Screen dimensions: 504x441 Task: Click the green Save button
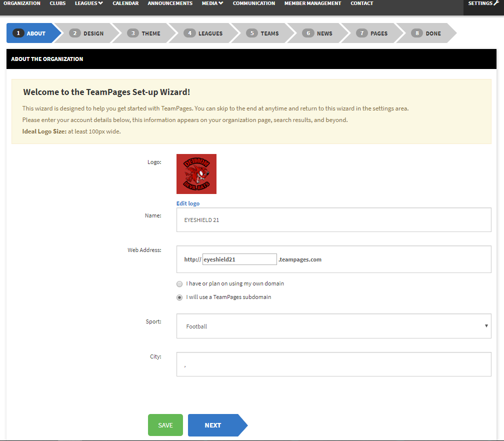(x=165, y=425)
